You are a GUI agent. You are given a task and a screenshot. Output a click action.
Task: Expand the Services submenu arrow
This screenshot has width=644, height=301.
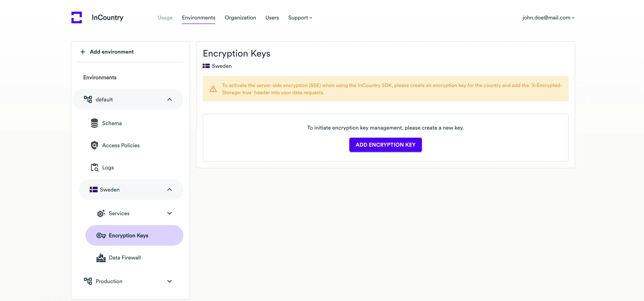pos(170,213)
